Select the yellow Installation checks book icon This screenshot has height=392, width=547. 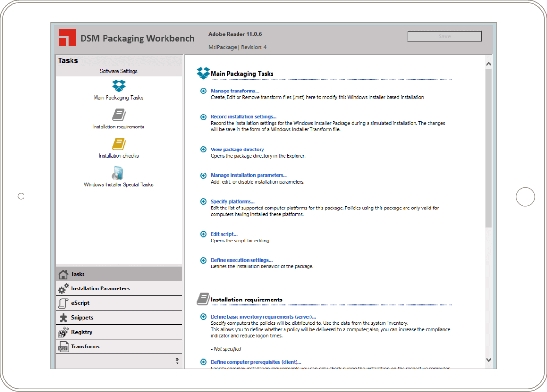(119, 144)
